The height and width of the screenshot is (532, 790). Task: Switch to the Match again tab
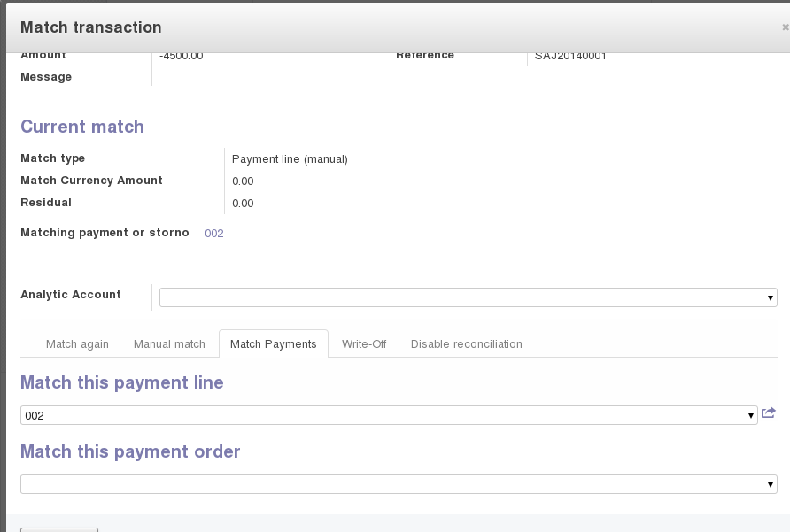point(77,343)
